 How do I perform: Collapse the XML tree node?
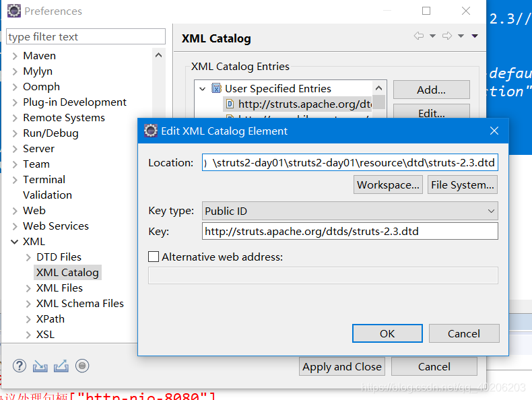(15, 242)
